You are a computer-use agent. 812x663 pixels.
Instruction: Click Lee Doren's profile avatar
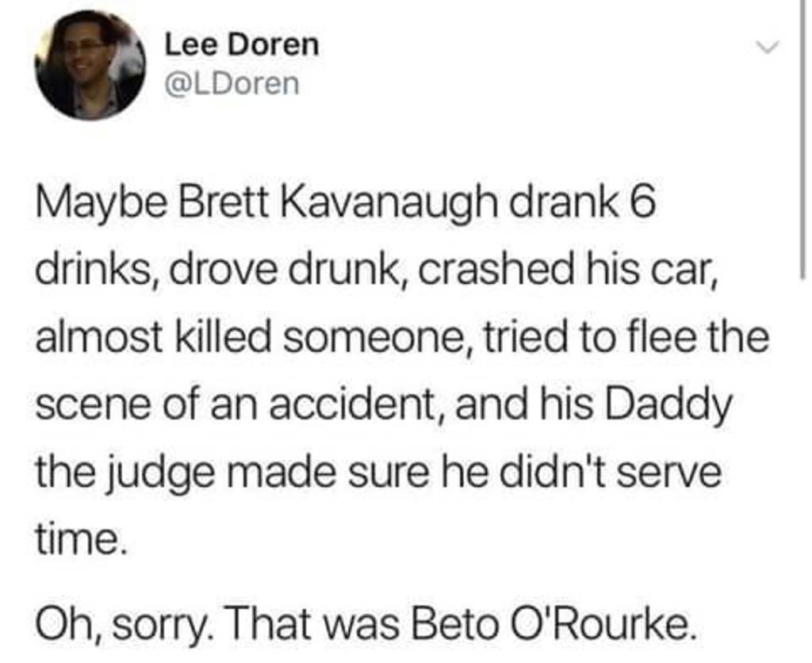90,65
